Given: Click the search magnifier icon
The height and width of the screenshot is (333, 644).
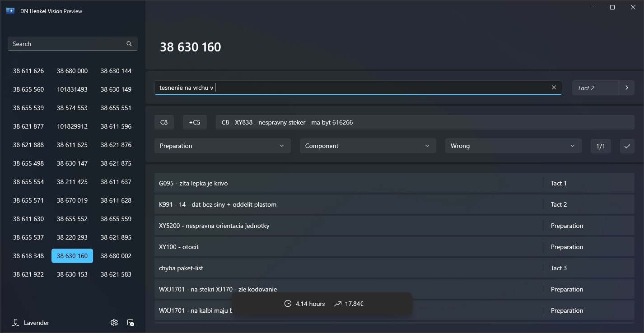Looking at the screenshot, I should (129, 44).
